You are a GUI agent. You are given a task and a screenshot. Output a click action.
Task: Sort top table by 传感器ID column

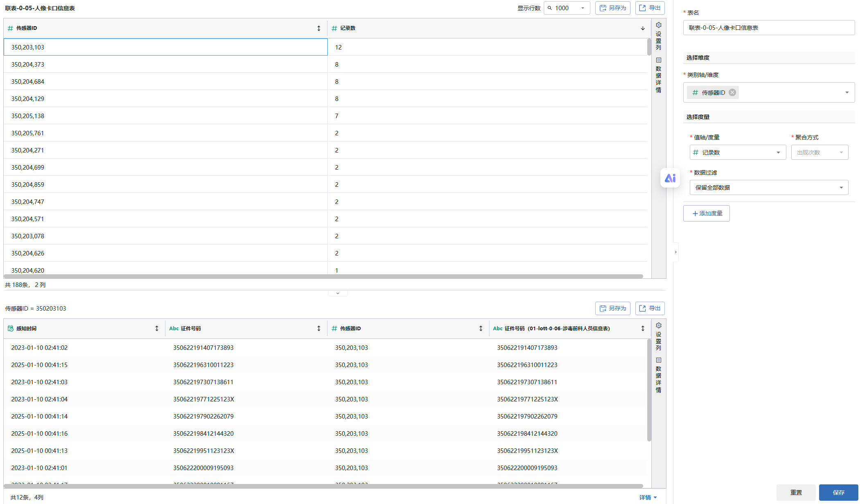click(319, 28)
